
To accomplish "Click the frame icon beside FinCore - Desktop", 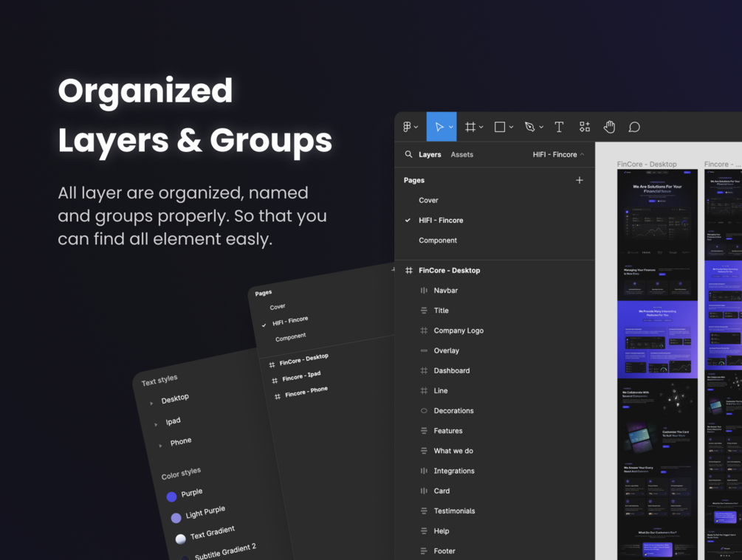I will 409,271.
